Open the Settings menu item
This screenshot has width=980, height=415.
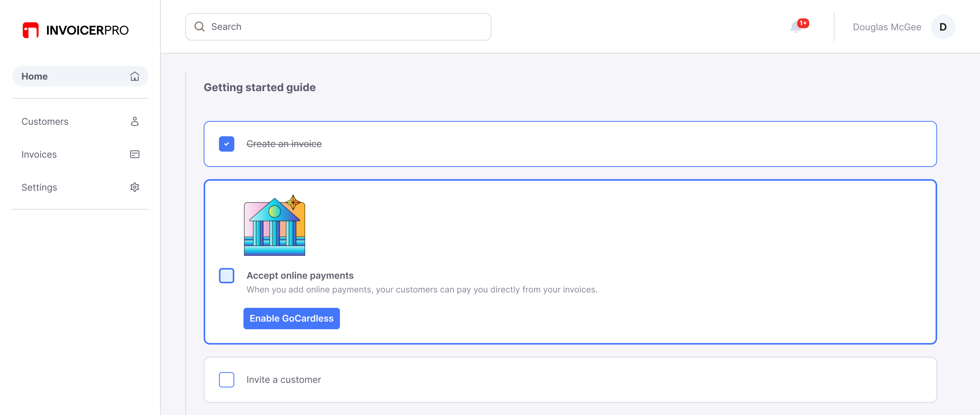click(80, 187)
